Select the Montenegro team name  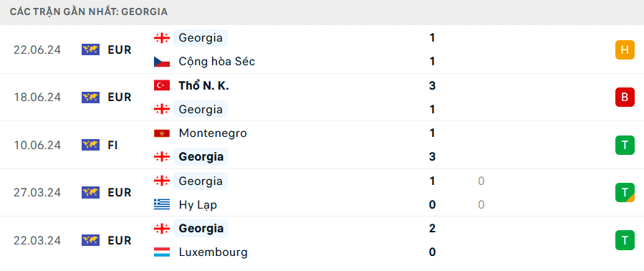point(213,133)
